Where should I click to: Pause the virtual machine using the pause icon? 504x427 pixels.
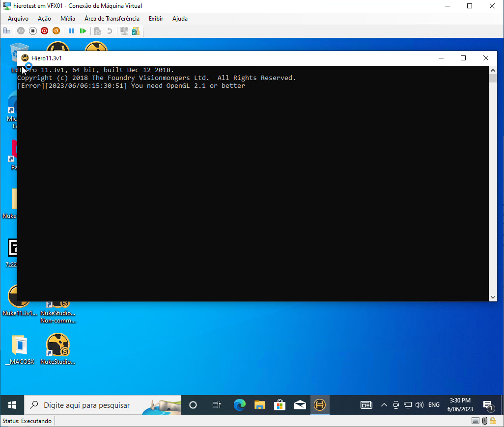[x=71, y=30]
